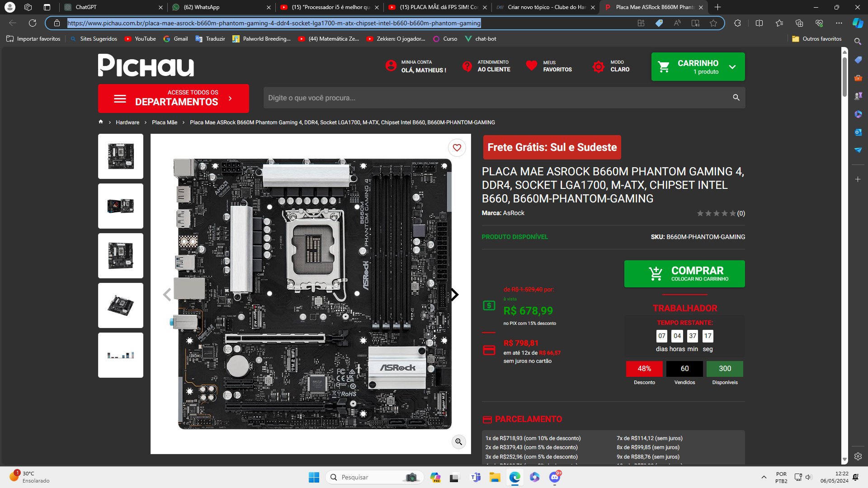
Task: Open taskbar clock and date
Action: pyautogui.click(x=835, y=477)
